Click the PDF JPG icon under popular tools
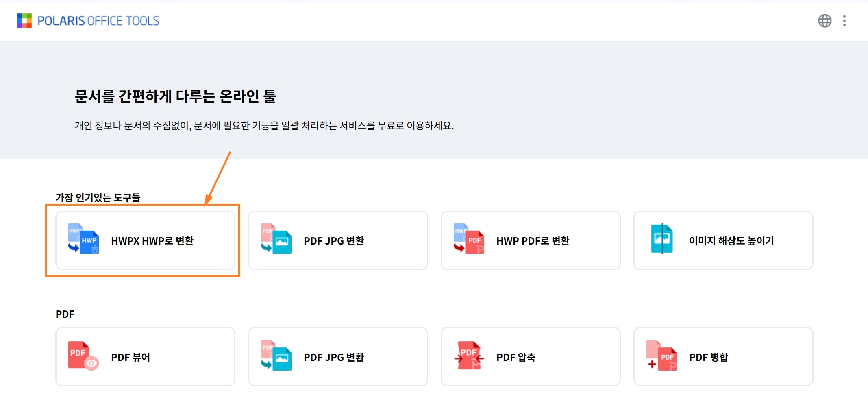The image size is (868, 393). 276,239
